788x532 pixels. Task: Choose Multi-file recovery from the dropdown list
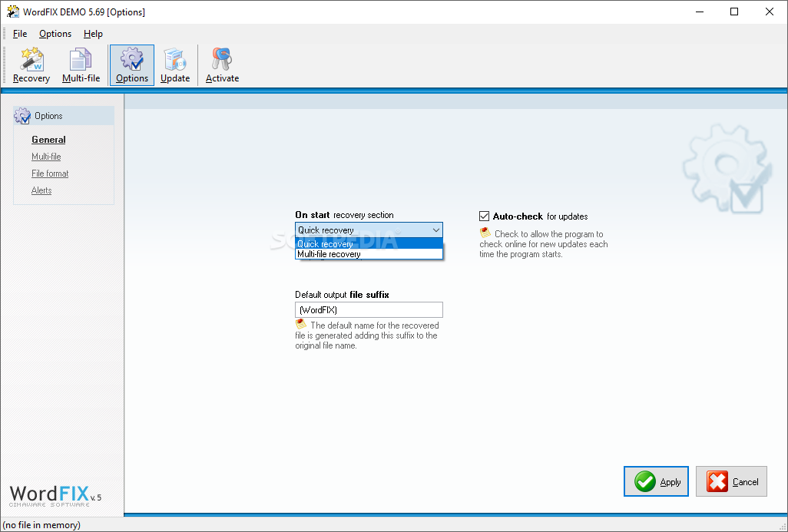(369, 254)
